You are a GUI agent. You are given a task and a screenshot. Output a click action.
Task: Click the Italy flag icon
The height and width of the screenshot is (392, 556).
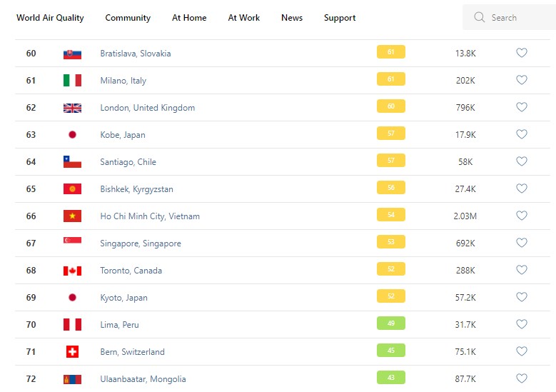pos(72,81)
